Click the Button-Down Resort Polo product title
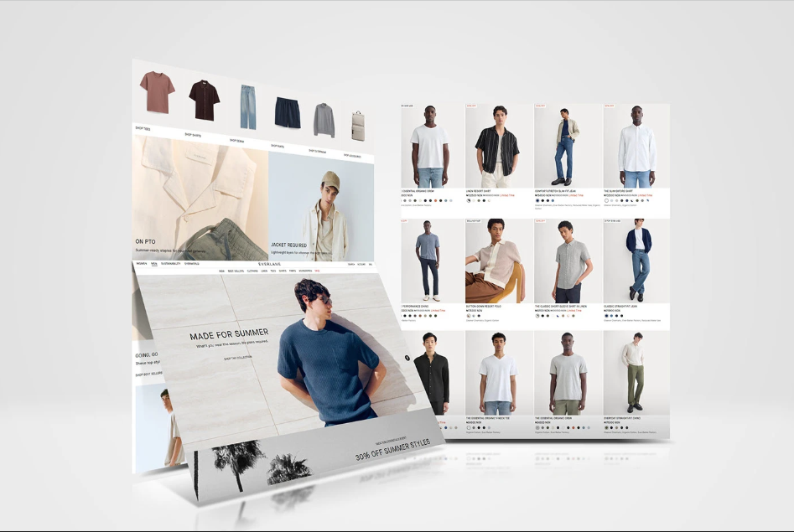794x532 pixels. pyautogui.click(x=484, y=307)
